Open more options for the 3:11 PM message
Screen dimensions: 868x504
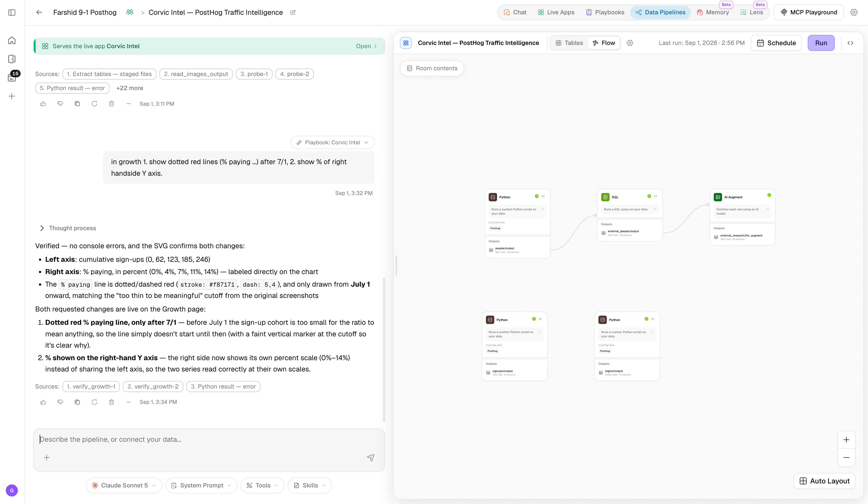click(129, 104)
